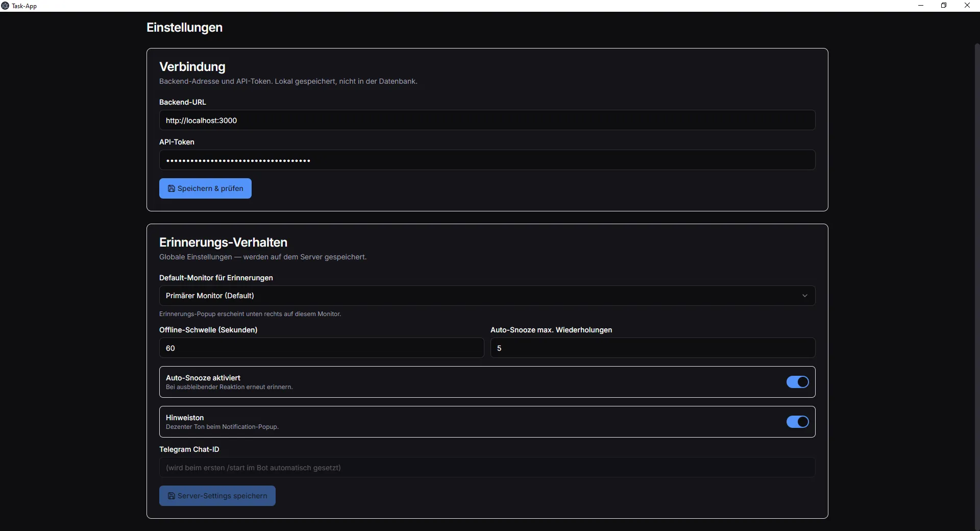Click into the API-Token field
Screen dimensions: 980x531
[487, 160]
